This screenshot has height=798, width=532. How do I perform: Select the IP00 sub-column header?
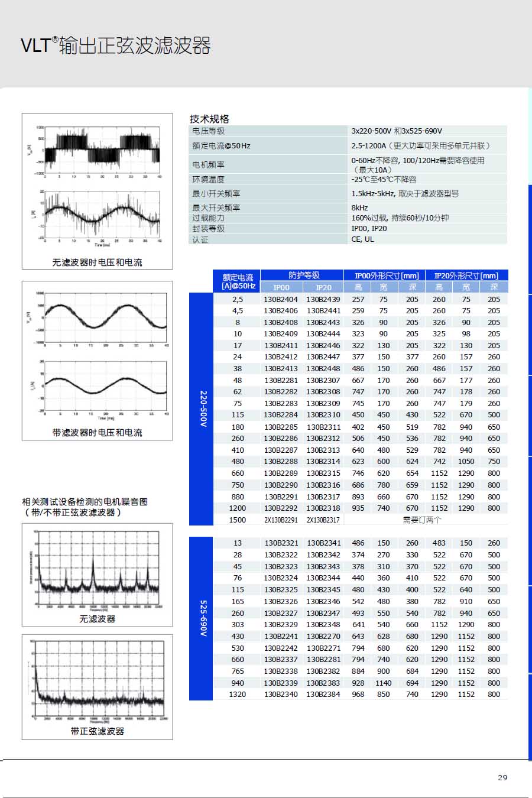[x=281, y=287]
